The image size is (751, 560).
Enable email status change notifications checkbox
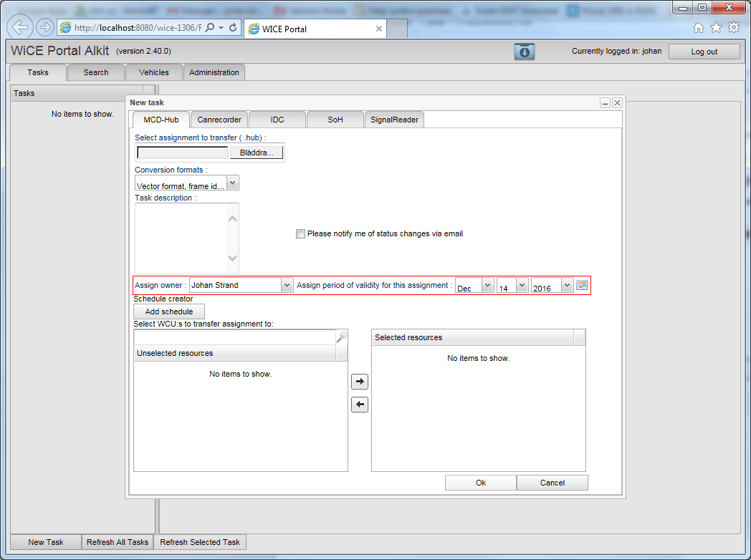pyautogui.click(x=301, y=233)
